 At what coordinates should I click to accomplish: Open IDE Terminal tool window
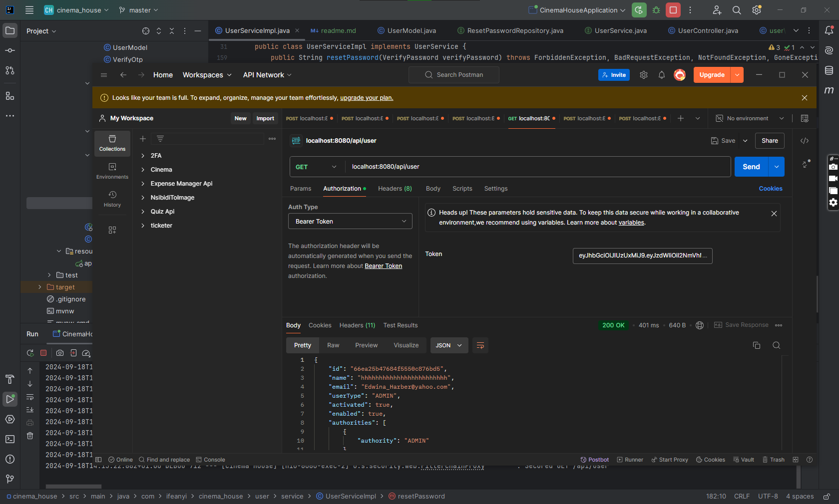tap(10, 439)
